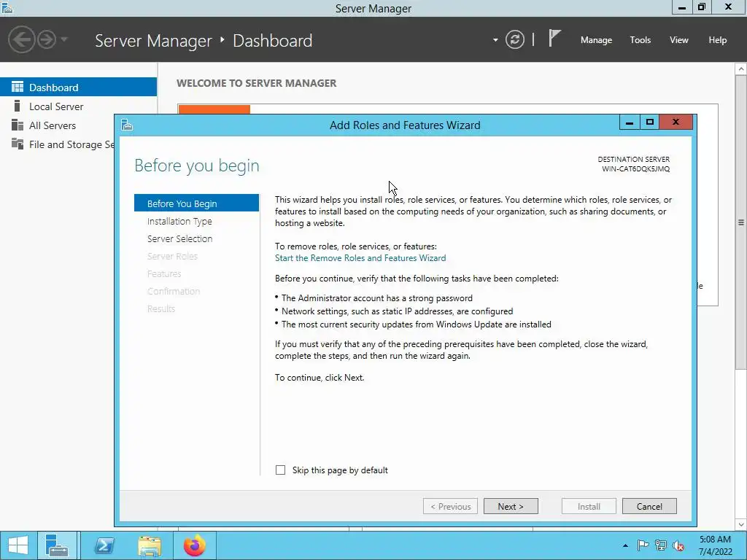Viewport: 747px width, 560px height.
Task: Open the Manage menu
Action: point(596,40)
